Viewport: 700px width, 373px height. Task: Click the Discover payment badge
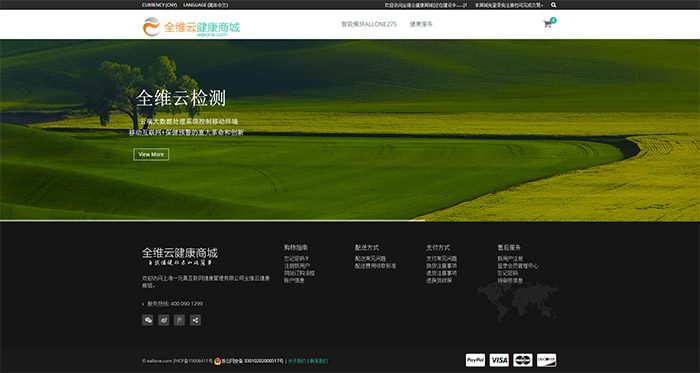pyautogui.click(x=546, y=360)
